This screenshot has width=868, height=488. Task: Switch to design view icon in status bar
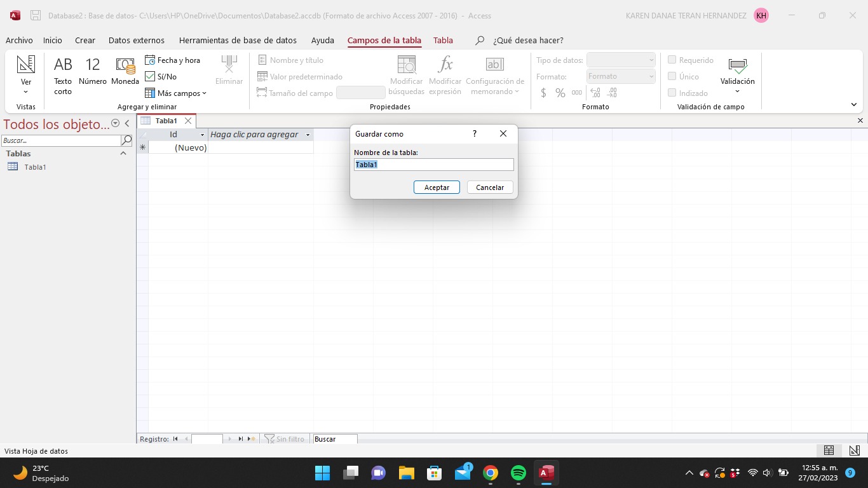pos(855,451)
